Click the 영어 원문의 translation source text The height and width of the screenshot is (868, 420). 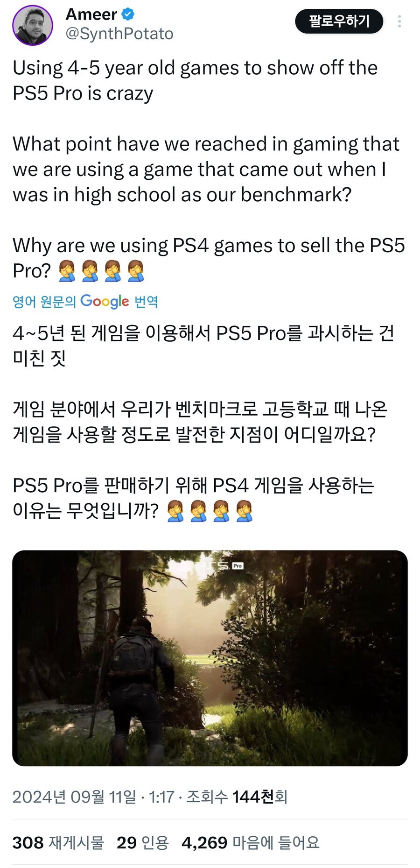[44, 302]
